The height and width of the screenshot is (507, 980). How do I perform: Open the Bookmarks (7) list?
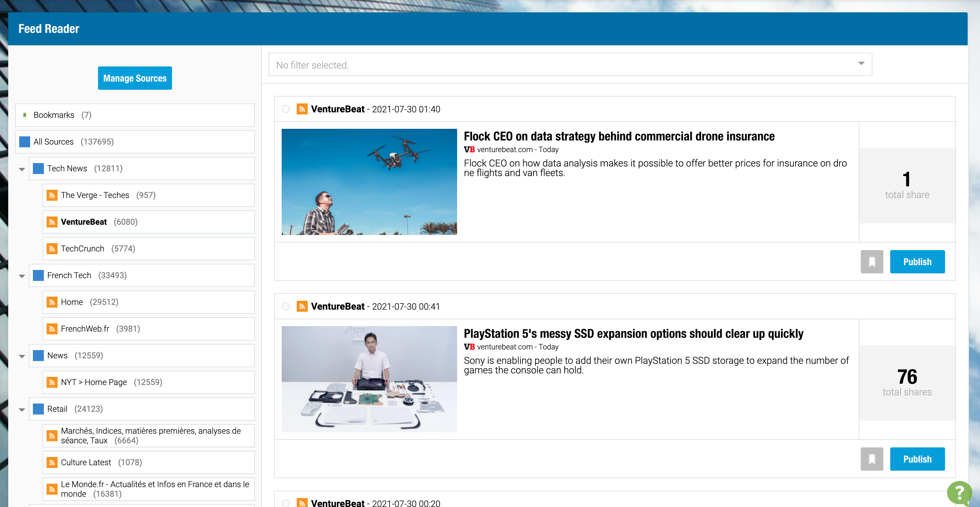135,115
